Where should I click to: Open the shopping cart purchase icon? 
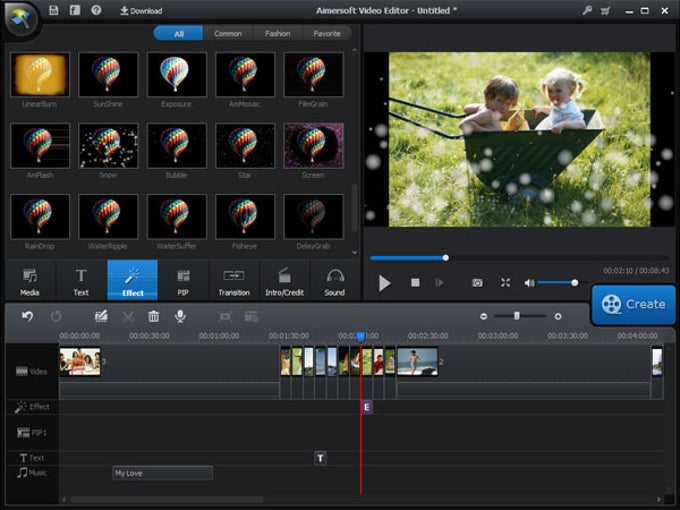606,11
